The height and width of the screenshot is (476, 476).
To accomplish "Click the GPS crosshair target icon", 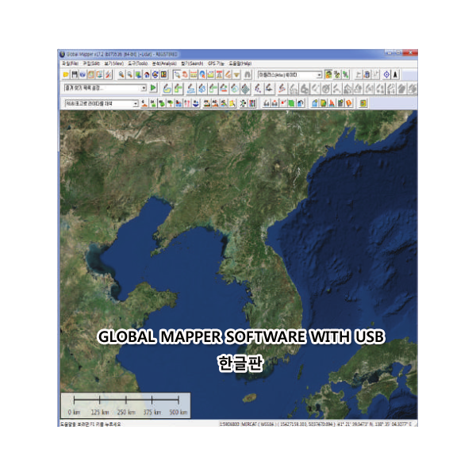I will coord(386,75).
